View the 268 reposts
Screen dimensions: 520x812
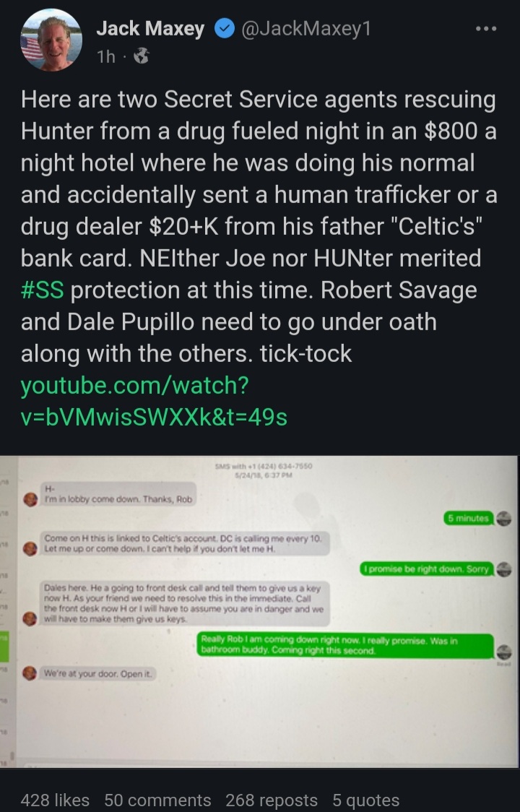(272, 800)
